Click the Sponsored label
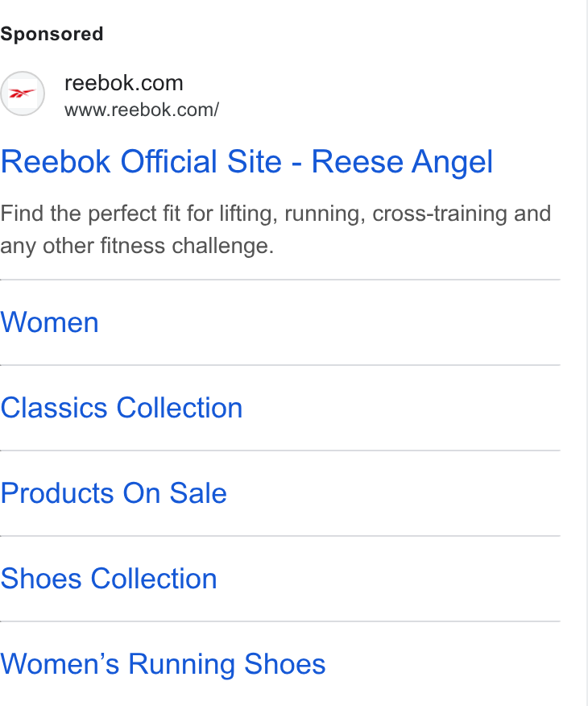Screen dimensions: 588x706 [52, 34]
